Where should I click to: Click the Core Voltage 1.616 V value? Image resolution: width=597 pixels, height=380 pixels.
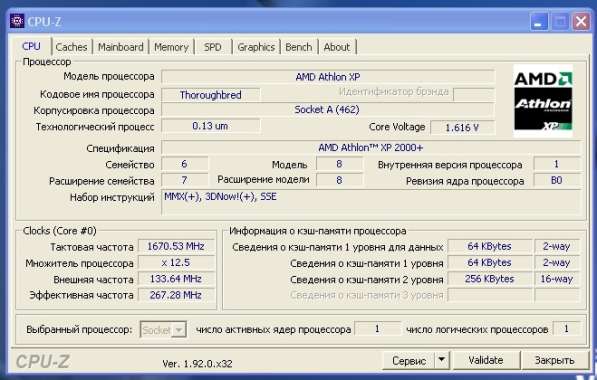463,128
